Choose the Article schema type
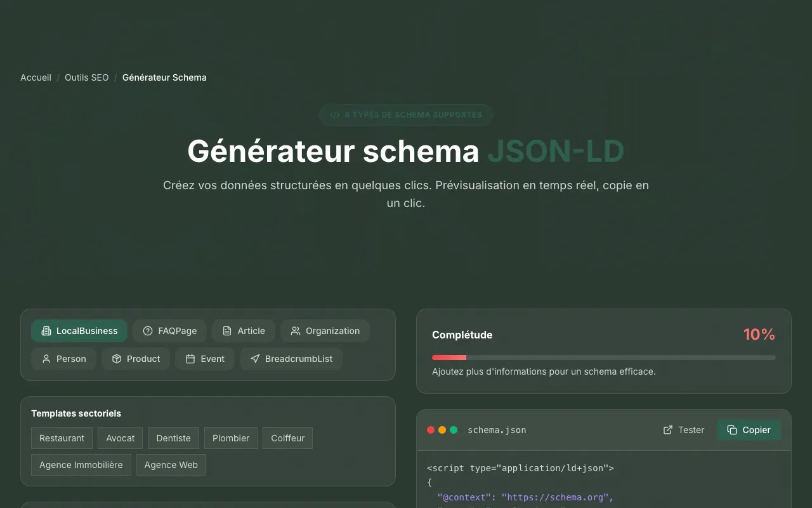 pos(244,331)
